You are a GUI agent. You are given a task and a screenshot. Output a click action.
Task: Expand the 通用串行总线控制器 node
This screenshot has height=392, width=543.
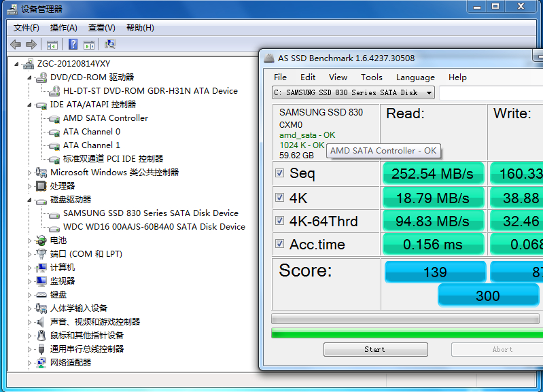click(x=29, y=349)
